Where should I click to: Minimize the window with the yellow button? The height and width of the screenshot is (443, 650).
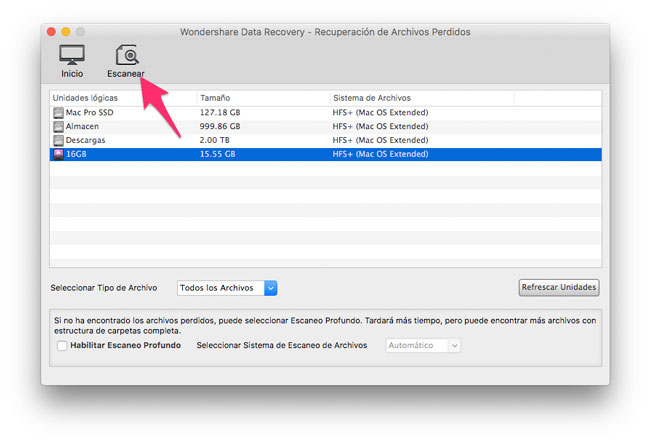(x=66, y=32)
